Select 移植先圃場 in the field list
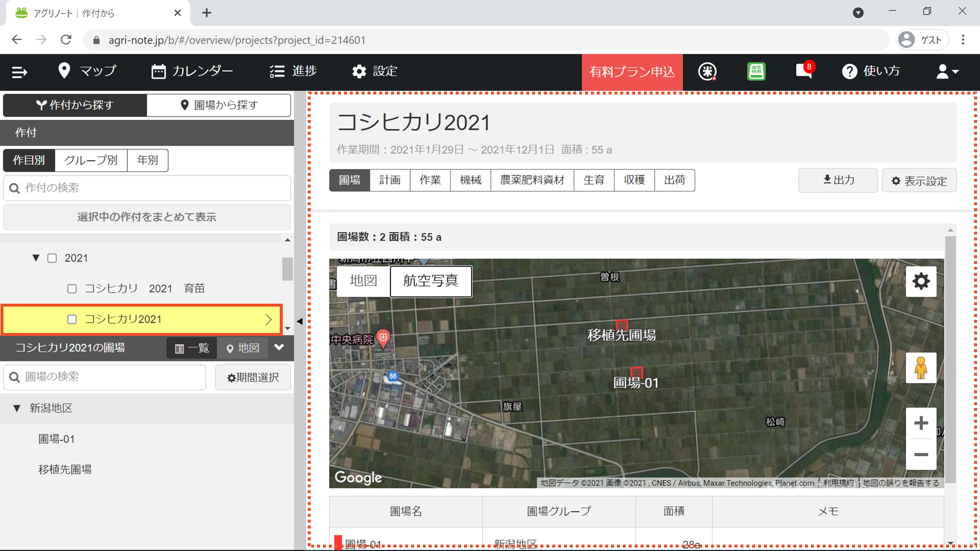The image size is (980, 551). tap(65, 469)
